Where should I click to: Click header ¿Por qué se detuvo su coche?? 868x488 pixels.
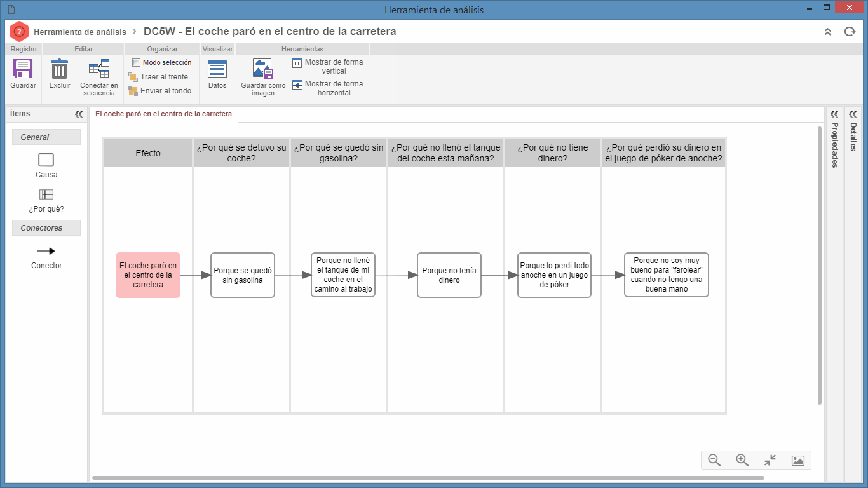click(241, 153)
